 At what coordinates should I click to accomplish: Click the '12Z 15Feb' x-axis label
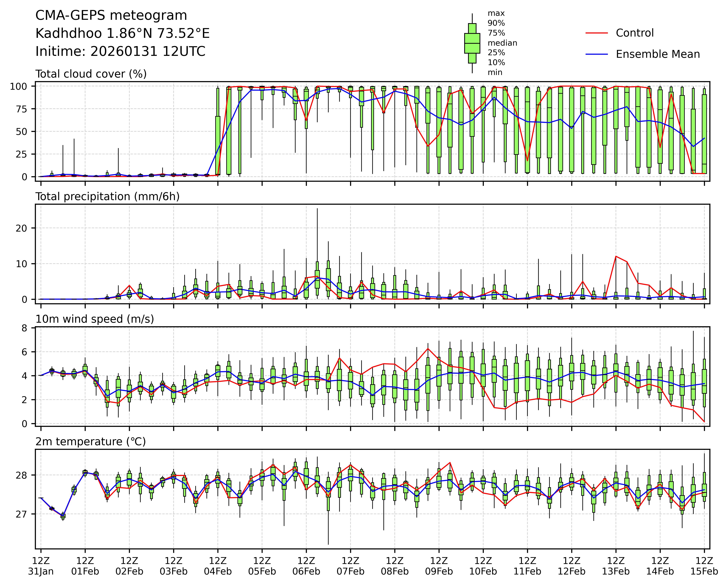point(704,566)
